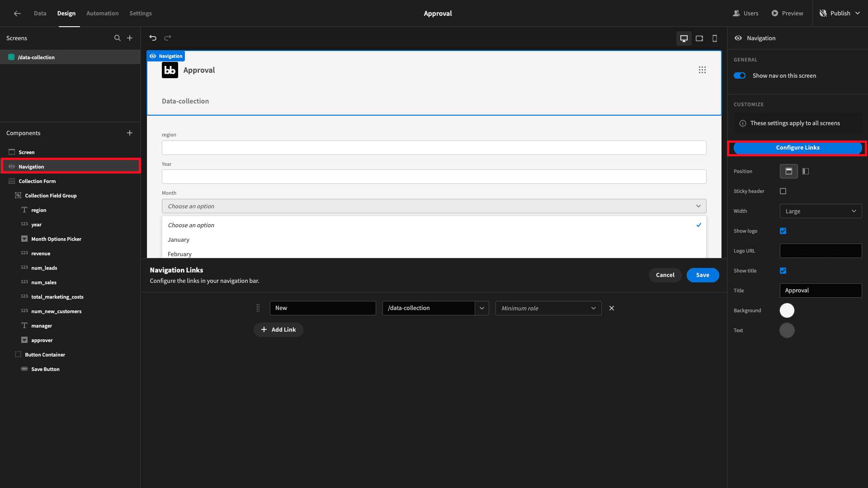The height and width of the screenshot is (488, 868).
Task: Uncheck the Show logo checkbox
Action: [783, 231]
